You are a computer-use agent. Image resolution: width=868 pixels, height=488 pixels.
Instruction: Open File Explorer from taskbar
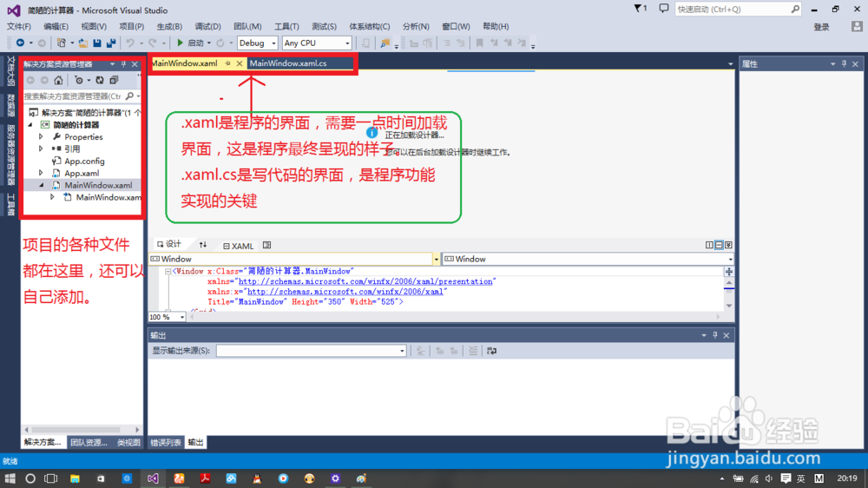click(75, 478)
